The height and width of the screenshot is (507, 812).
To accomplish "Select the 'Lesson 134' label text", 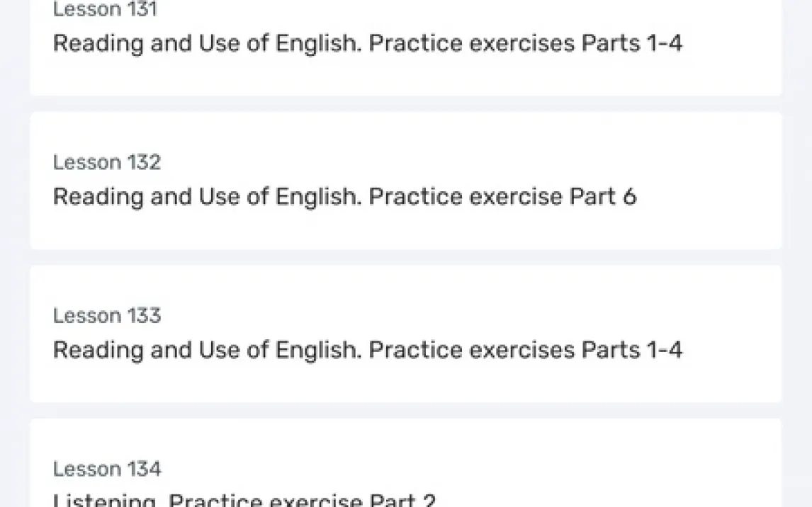I will (x=107, y=469).
